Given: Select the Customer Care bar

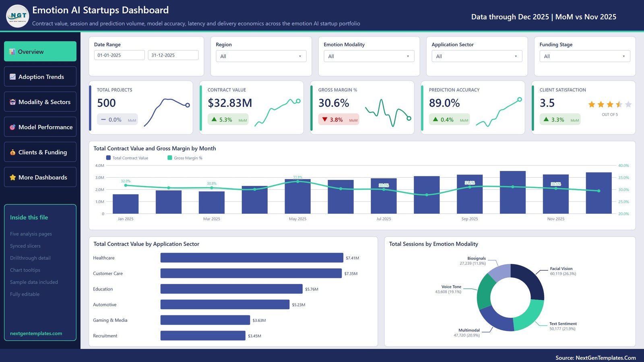Looking at the screenshot, I should click(x=251, y=274).
